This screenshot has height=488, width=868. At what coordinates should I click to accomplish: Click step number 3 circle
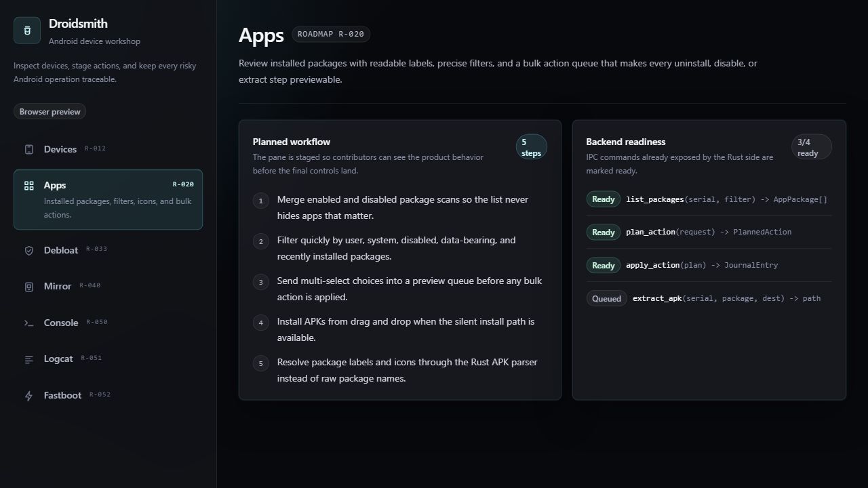click(x=261, y=282)
